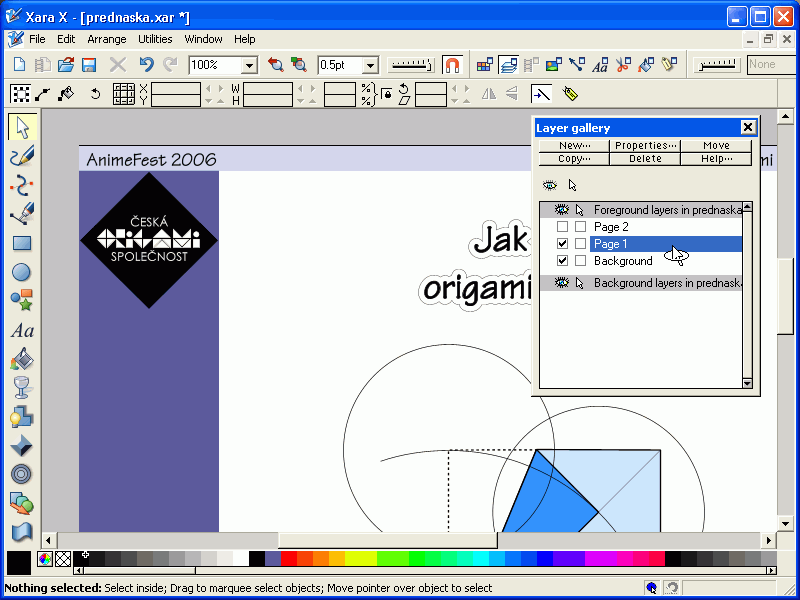Create a new document

(19, 65)
